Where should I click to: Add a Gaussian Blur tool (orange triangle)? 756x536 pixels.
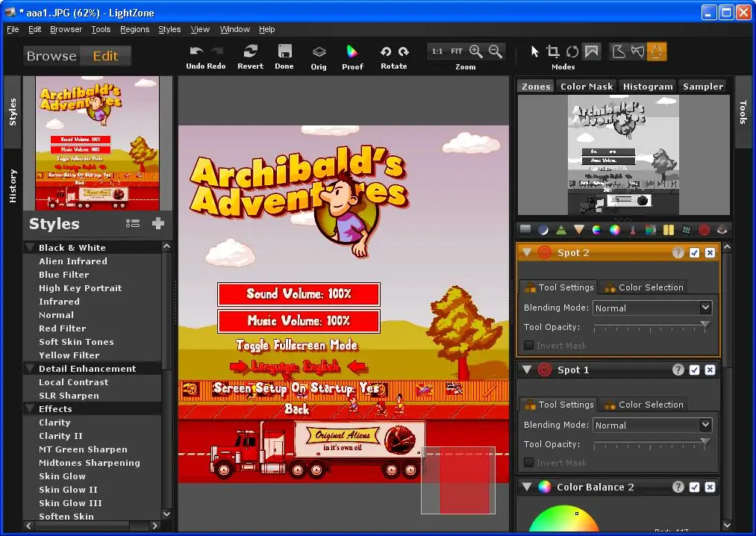(579, 230)
